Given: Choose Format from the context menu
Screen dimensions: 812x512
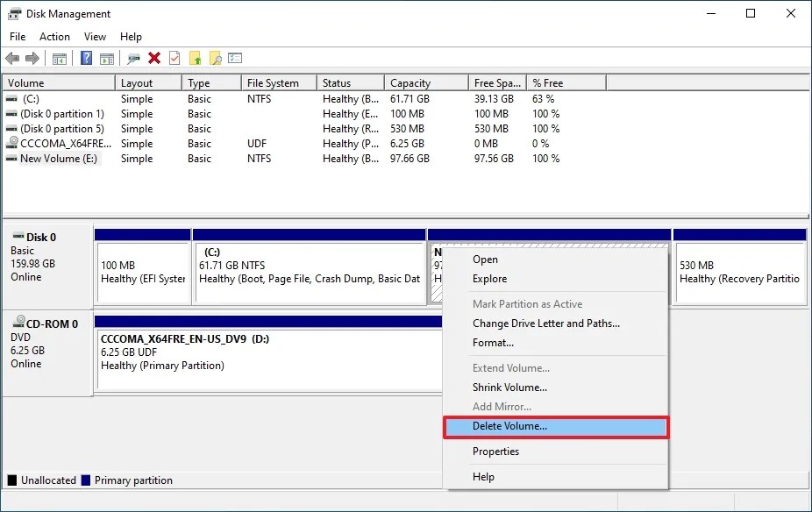Looking at the screenshot, I should click(x=491, y=343).
